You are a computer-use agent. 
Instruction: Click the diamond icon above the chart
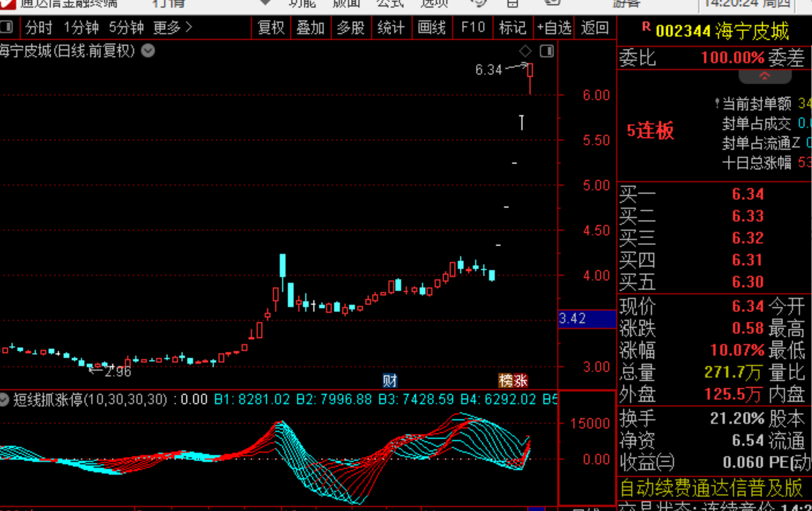525,51
